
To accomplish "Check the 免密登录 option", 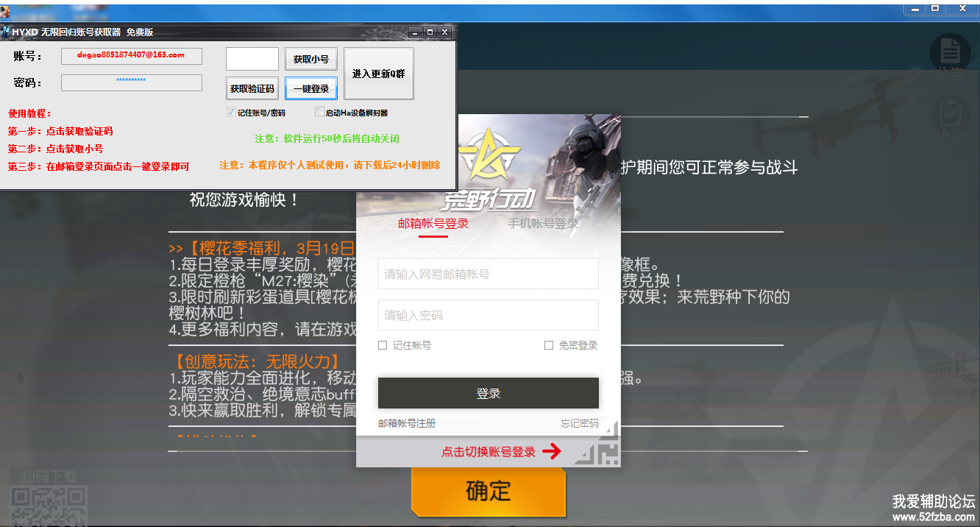I will pos(549,345).
